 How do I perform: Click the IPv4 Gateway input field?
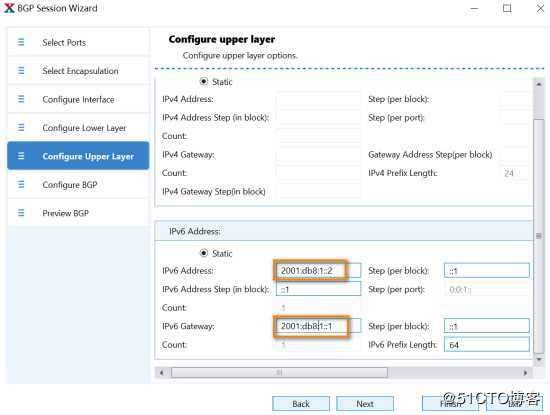pos(318,154)
